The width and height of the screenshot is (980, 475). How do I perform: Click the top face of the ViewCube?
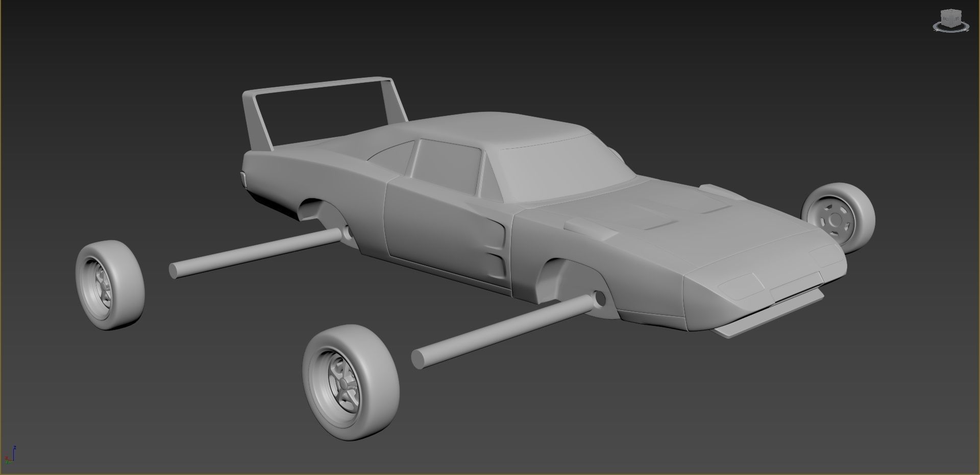click(950, 11)
